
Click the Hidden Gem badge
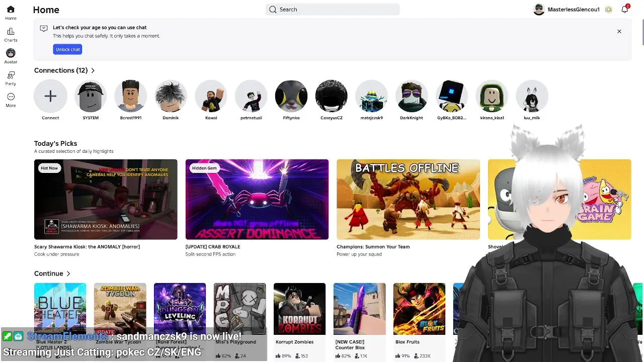point(204,168)
